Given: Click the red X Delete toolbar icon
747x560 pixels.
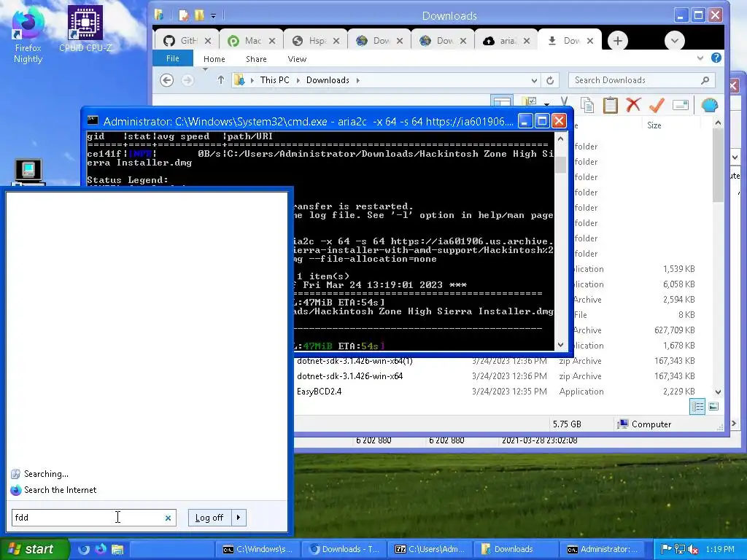Looking at the screenshot, I should click(633, 105).
